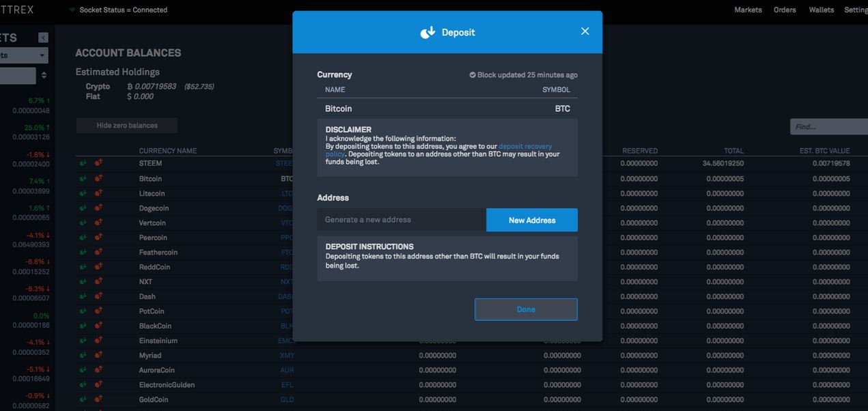
Task: Click GoldCoin's green deposit icon
Action: pyautogui.click(x=83, y=399)
